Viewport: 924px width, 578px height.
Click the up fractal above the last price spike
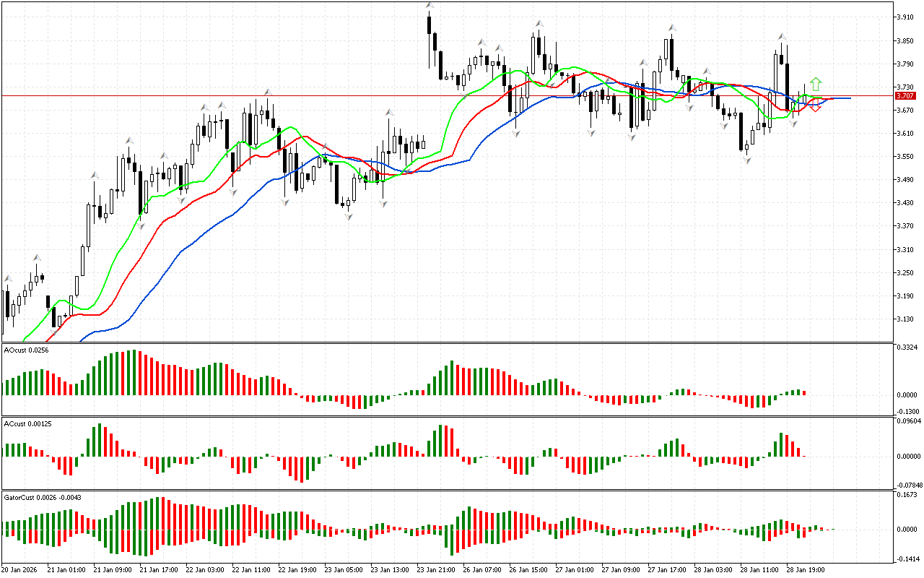click(782, 36)
